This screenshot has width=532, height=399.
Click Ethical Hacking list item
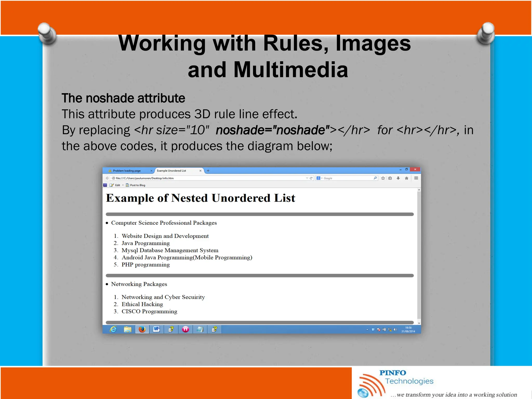tap(142, 304)
